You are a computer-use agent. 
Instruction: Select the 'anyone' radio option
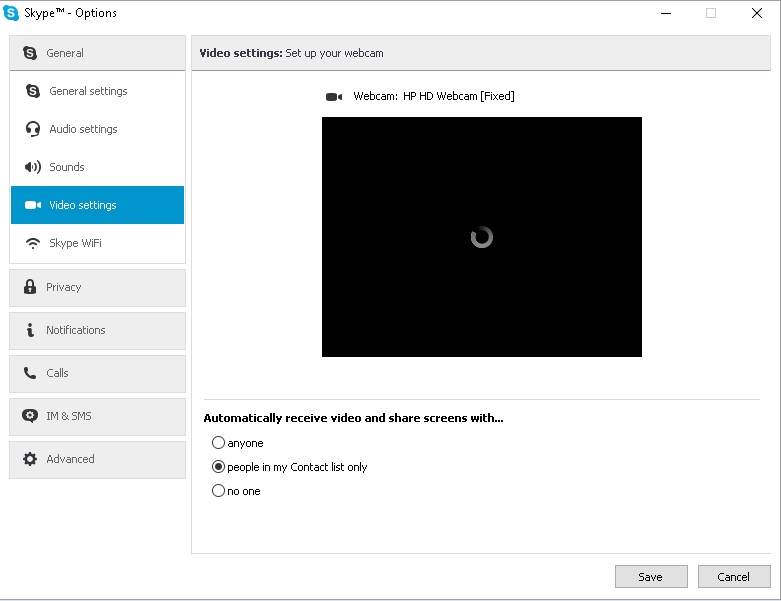(x=218, y=443)
